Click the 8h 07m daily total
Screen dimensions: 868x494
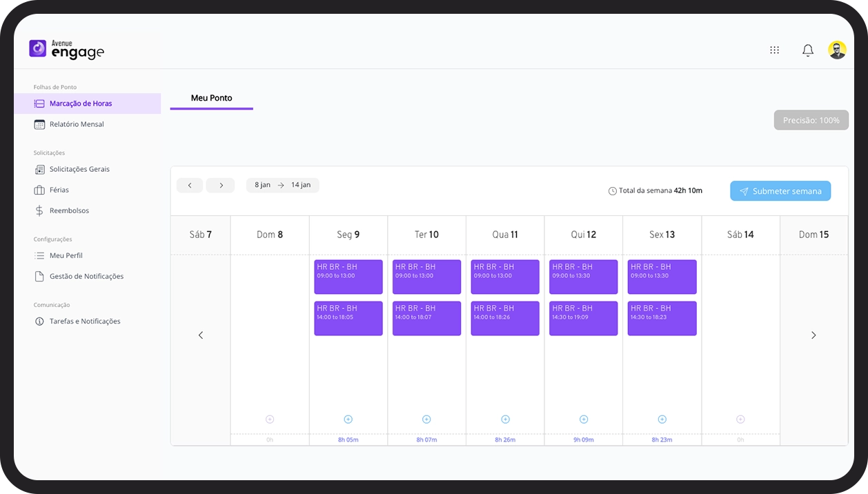click(x=426, y=439)
